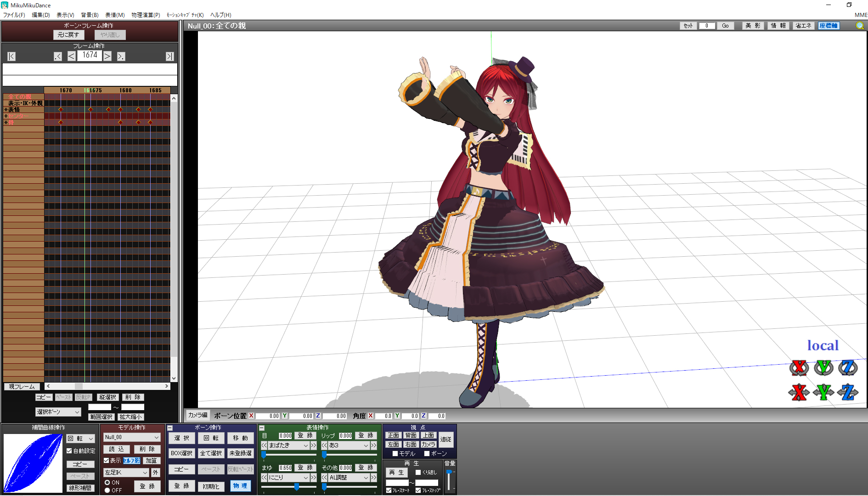Next lip morph >> next to あ3
The image size is (868, 496).
(x=373, y=445)
